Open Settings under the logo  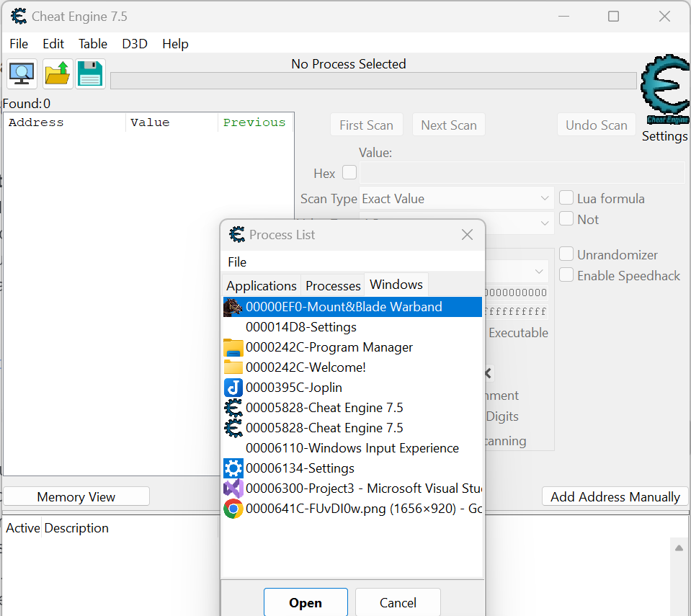click(664, 136)
